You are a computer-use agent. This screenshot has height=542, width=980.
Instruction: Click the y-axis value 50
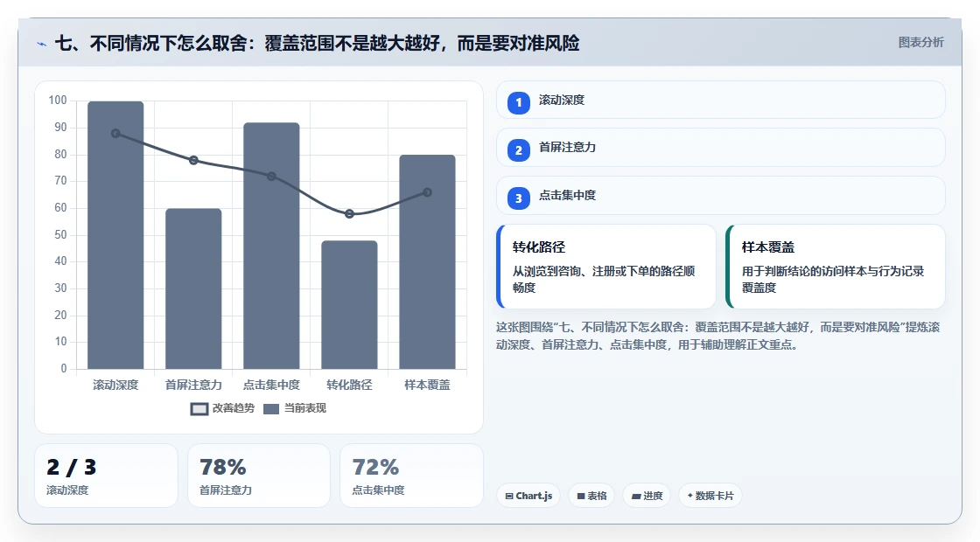pos(60,235)
